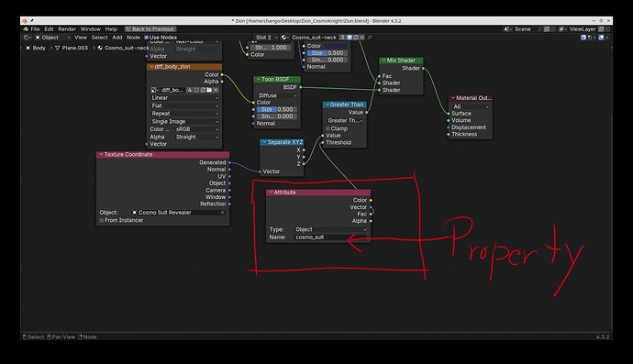
Task: Open the Help menu
Action: tap(111, 29)
